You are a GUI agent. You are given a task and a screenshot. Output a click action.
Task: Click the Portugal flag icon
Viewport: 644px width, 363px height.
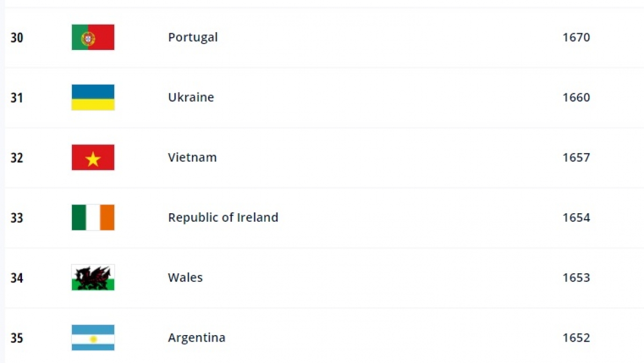(93, 38)
